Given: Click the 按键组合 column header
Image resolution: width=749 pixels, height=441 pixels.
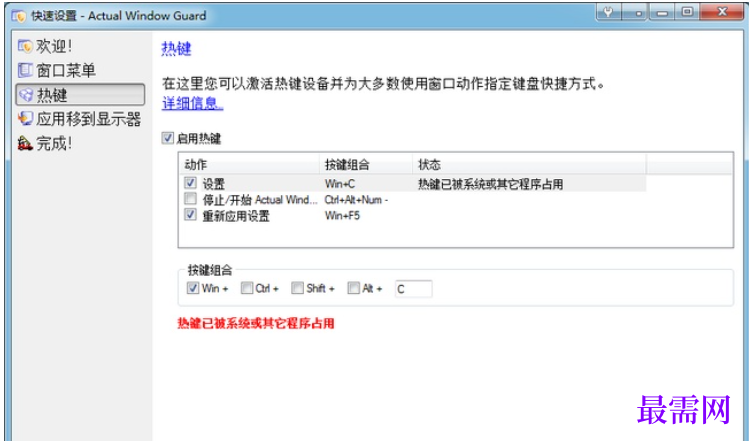Looking at the screenshot, I should pyautogui.click(x=366, y=165).
